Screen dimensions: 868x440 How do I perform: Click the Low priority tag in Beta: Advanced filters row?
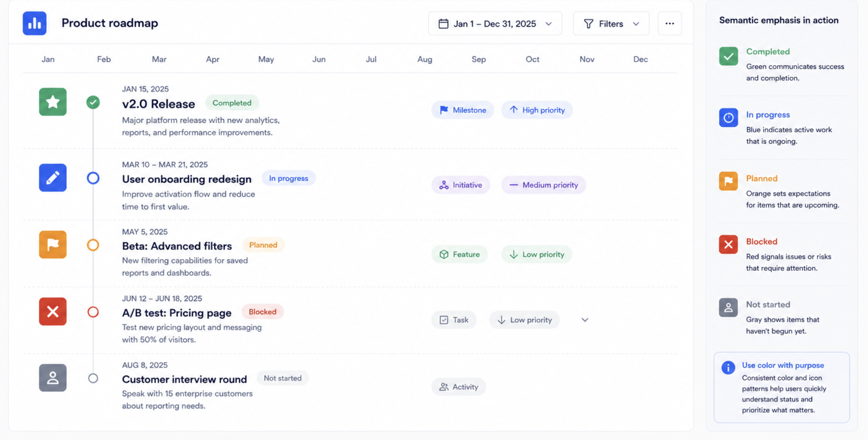[x=537, y=255]
